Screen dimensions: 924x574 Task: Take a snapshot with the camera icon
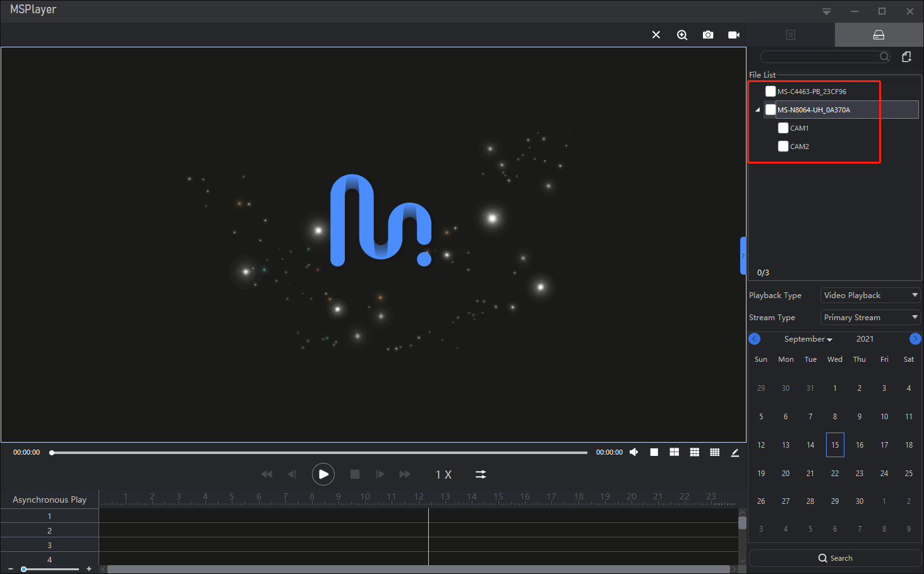pyautogui.click(x=708, y=35)
